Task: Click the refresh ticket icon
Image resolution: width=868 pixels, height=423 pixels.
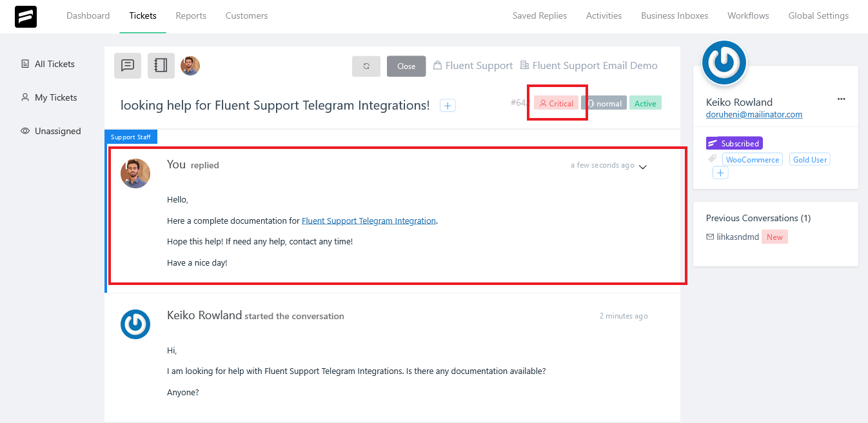Action: click(x=366, y=65)
